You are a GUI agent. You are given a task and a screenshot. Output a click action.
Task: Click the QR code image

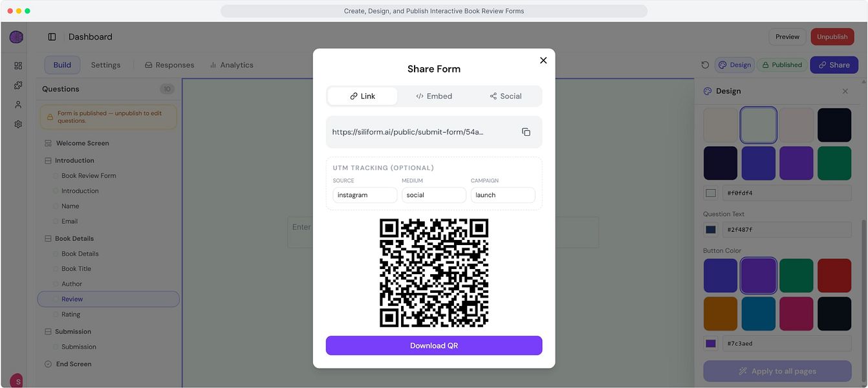point(434,273)
